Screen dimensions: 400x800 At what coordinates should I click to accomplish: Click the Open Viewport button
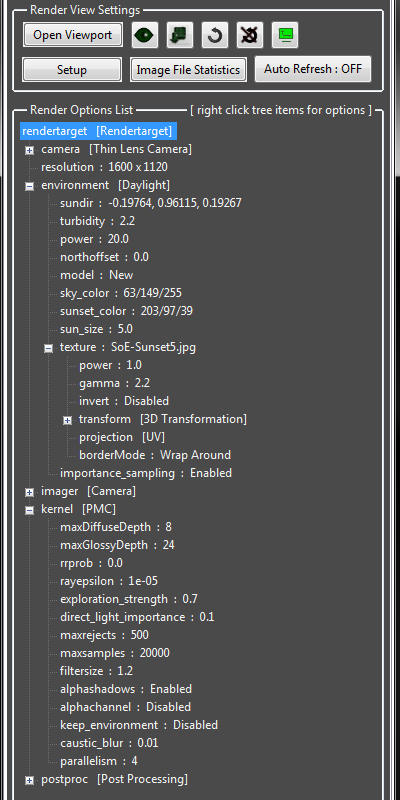tap(72, 35)
